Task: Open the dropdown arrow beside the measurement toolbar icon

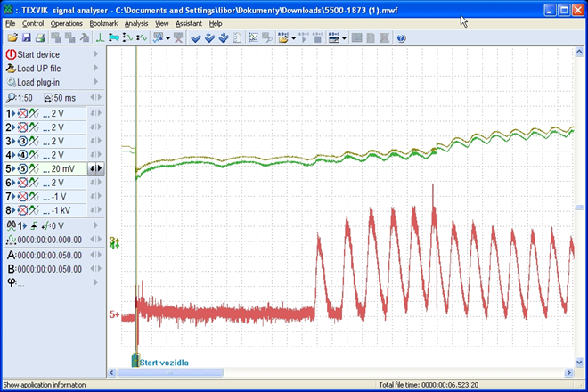Action: pos(344,38)
